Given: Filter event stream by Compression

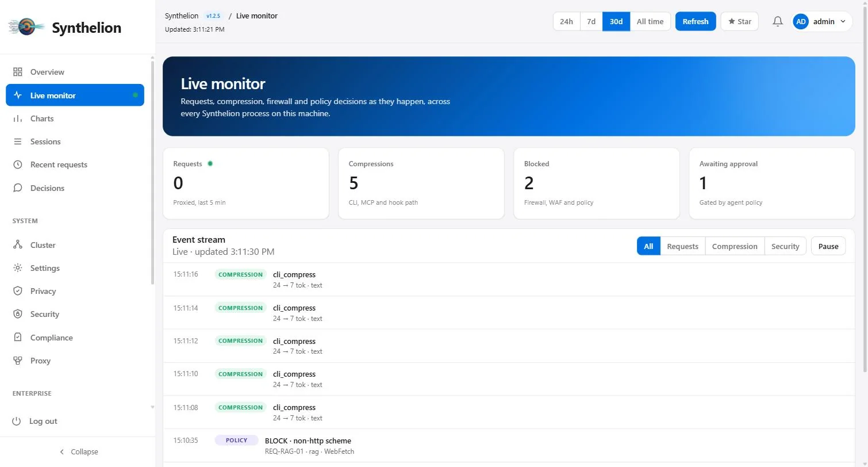Looking at the screenshot, I should (735, 246).
